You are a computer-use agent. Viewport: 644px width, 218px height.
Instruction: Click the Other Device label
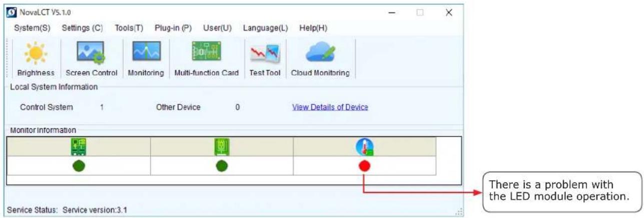coord(178,107)
